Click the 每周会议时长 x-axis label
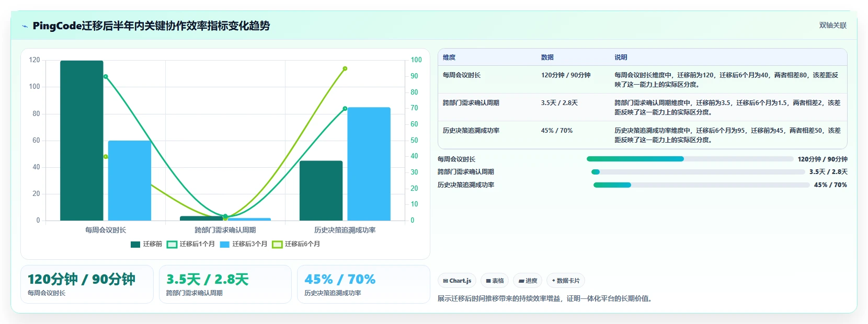The width and height of the screenshot is (868, 324). (x=106, y=230)
